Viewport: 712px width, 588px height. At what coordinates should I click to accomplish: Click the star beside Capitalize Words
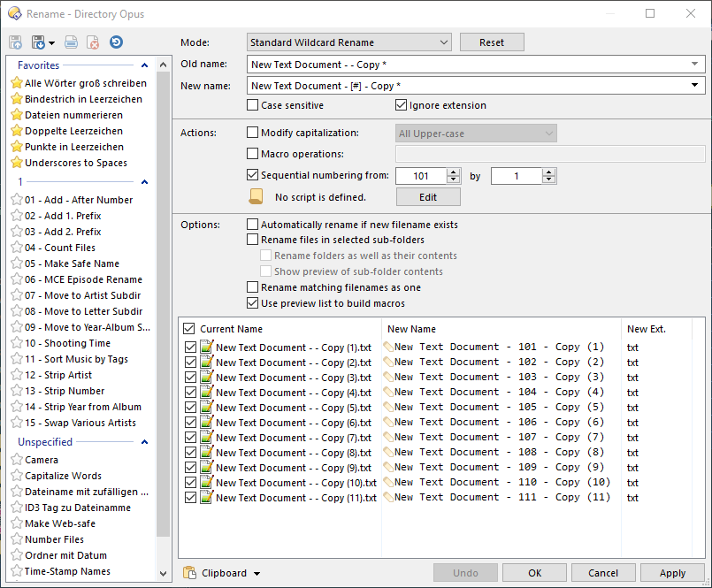click(x=17, y=476)
